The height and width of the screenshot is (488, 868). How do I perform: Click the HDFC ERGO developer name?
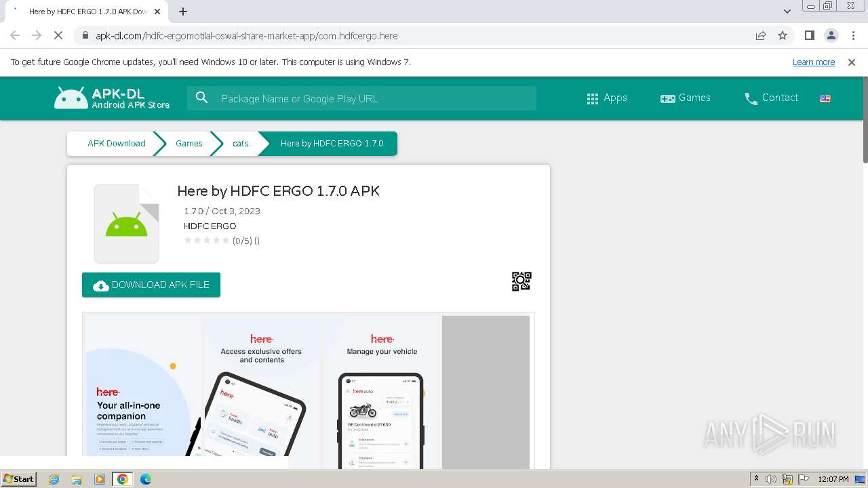pos(210,226)
